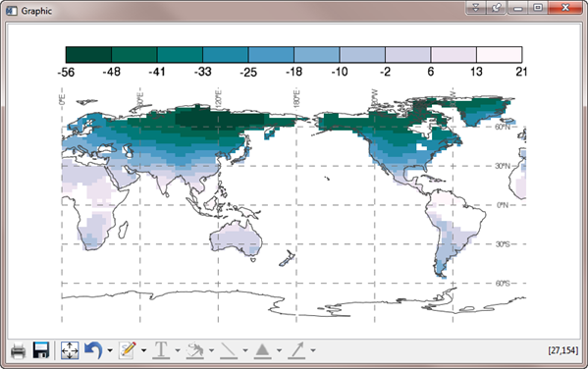Click the darkest green -56 to -48 swatch
Image resolution: width=588 pixels, height=369 pixels.
click(x=89, y=55)
